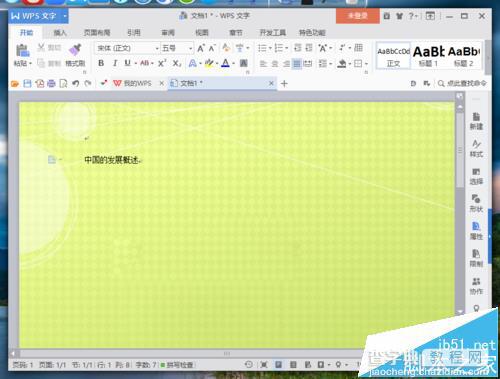Open the 选择 panel in right sidebar
Image resolution: width=500 pixels, height=379 pixels.
tap(476, 176)
